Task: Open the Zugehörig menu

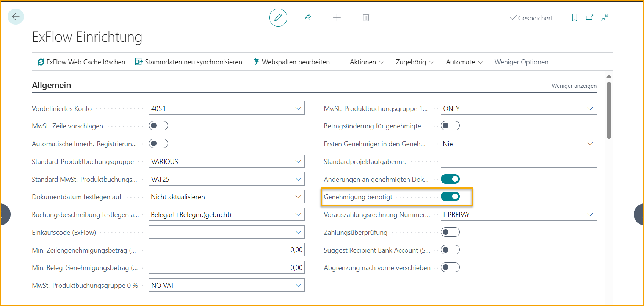Action: tap(415, 62)
